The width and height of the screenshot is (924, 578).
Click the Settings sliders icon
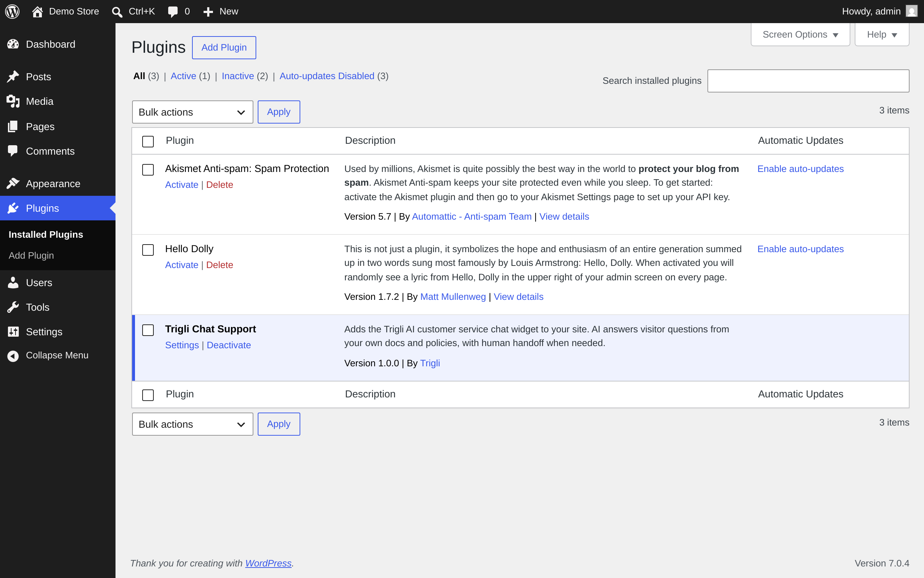click(13, 332)
